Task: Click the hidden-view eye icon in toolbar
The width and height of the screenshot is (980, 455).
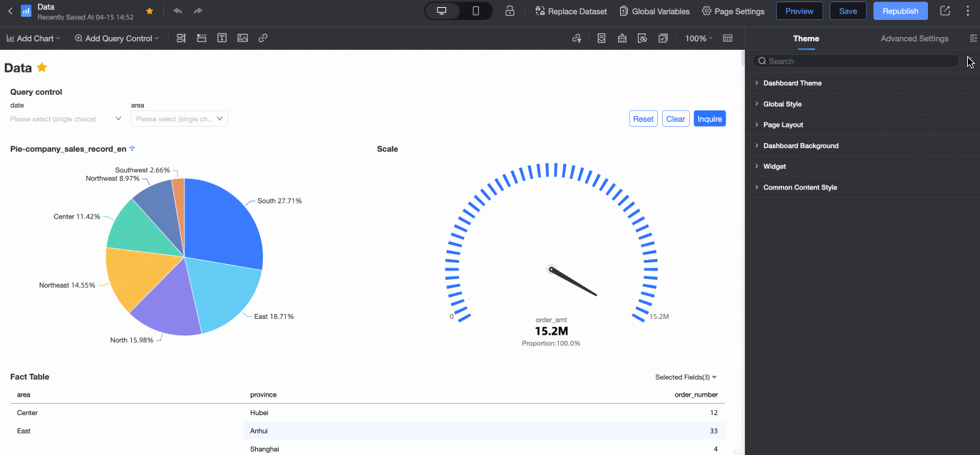Action: (x=642, y=38)
